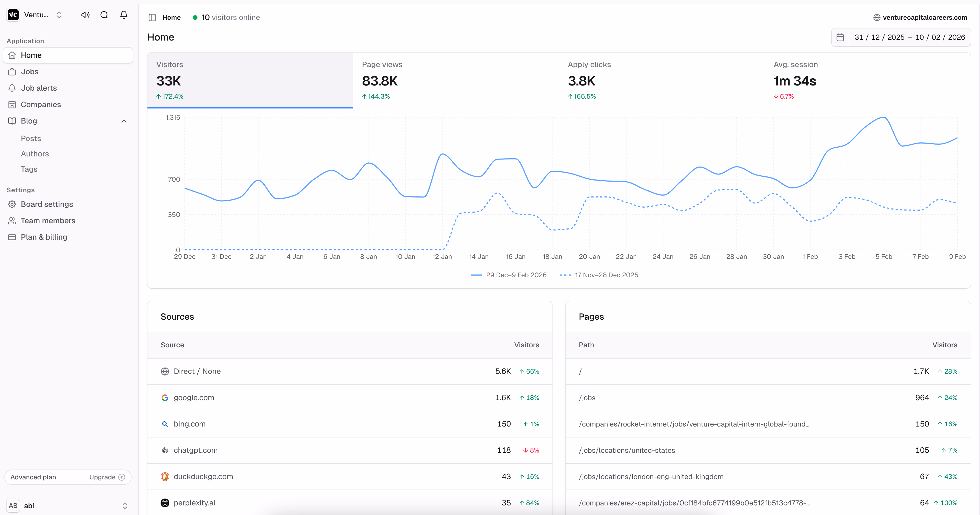Select the Page views metric tab
Viewport: 980px width, 515px height.
pyautogui.click(x=456, y=80)
